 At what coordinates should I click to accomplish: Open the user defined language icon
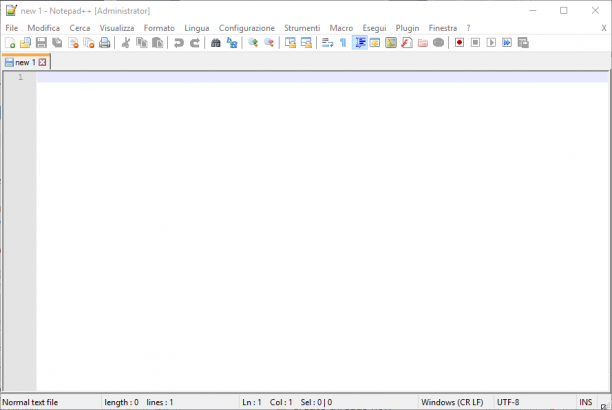click(x=375, y=43)
